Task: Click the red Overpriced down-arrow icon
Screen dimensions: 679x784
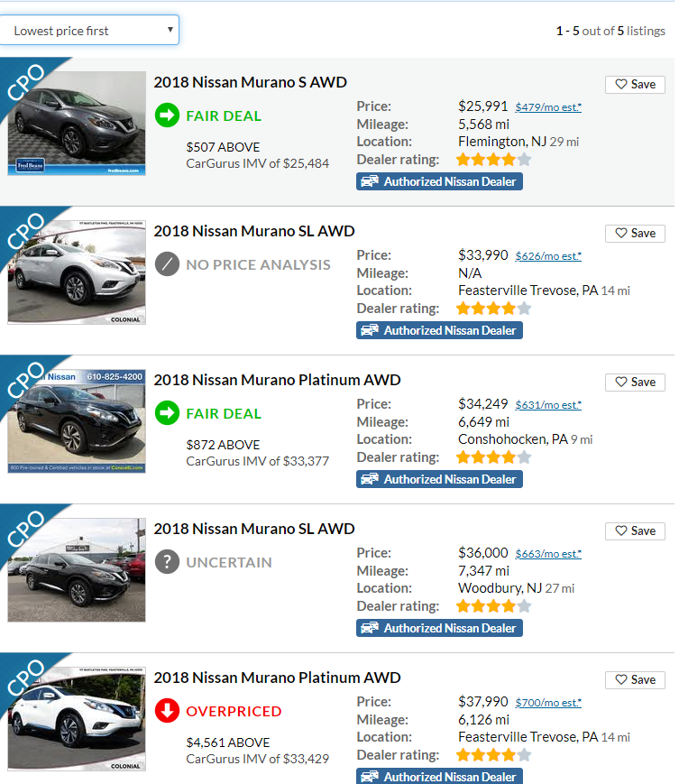Action: pyautogui.click(x=167, y=711)
